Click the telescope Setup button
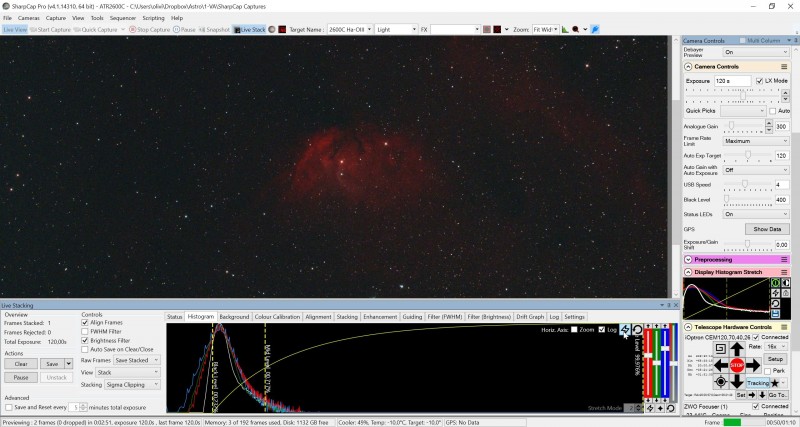The width and height of the screenshot is (800, 427). 775,359
